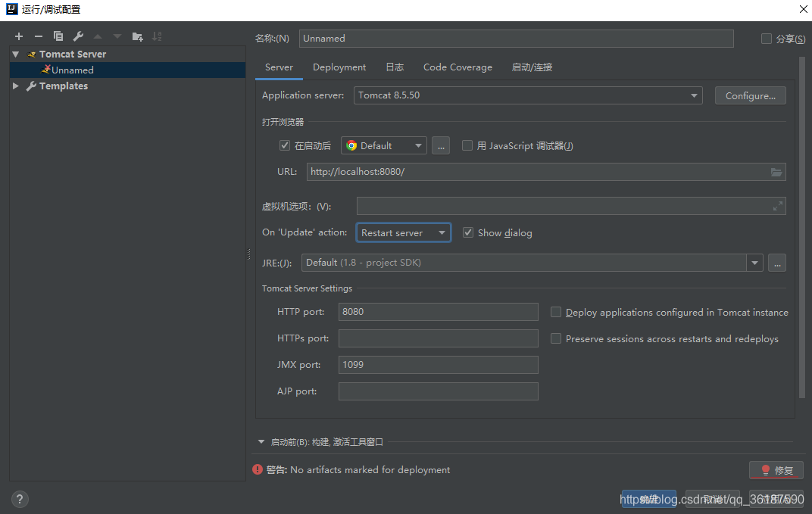Screen dimensions: 812x514
Task: Create new configuration folder
Action: point(137,36)
